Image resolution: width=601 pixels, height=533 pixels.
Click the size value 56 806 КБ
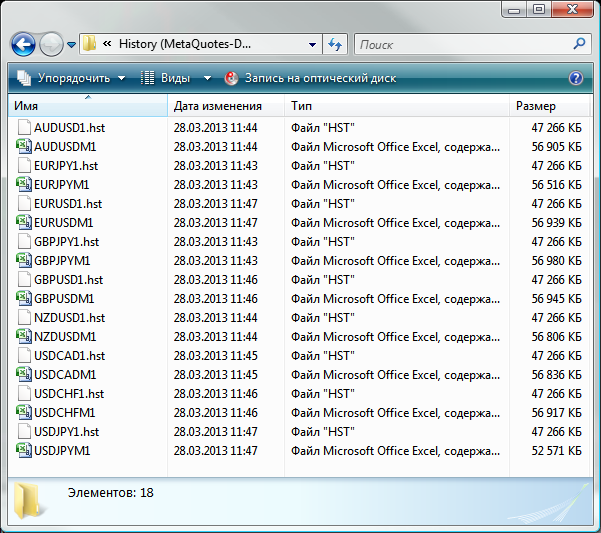click(557, 337)
